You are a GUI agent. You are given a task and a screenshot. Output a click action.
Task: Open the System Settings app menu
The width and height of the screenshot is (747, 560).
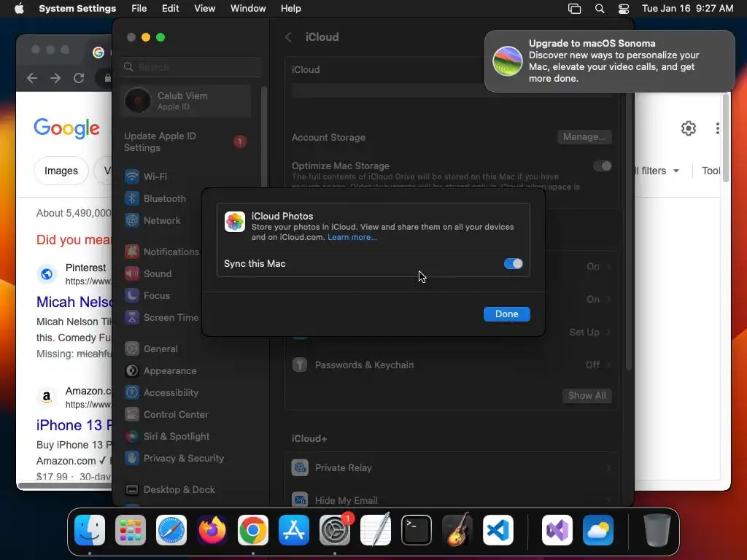(77, 9)
